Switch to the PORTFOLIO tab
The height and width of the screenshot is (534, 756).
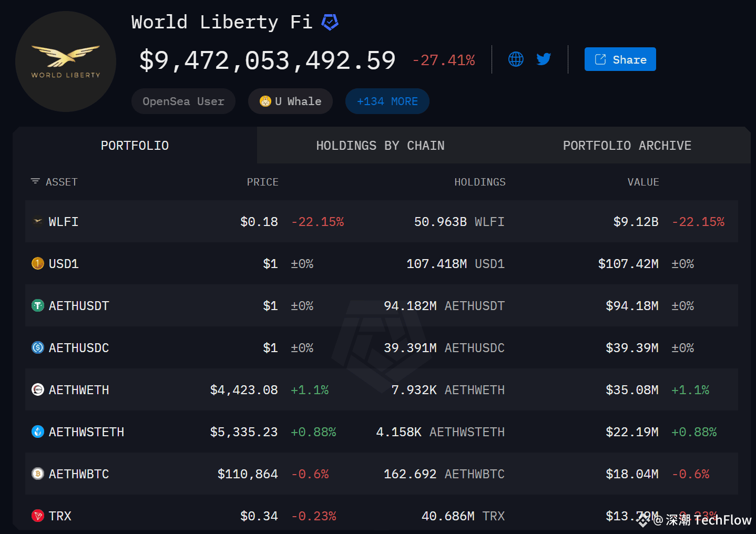pos(135,146)
